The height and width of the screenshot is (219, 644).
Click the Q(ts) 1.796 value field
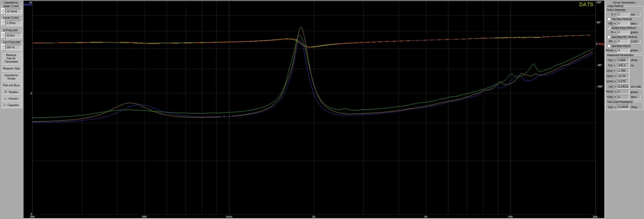pos(623,71)
